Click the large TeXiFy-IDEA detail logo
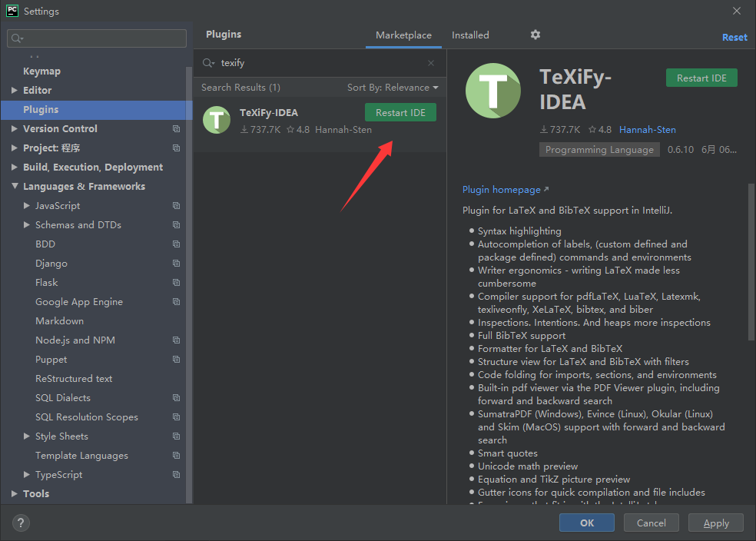The width and height of the screenshot is (756, 541). pos(492,91)
